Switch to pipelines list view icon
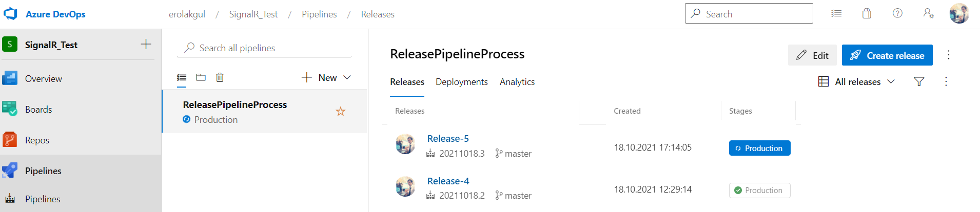The width and height of the screenshot is (980, 212). tap(182, 77)
